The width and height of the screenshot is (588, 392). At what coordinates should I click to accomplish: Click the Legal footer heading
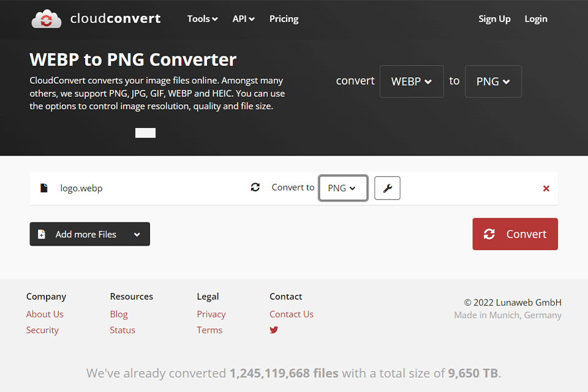point(208,296)
